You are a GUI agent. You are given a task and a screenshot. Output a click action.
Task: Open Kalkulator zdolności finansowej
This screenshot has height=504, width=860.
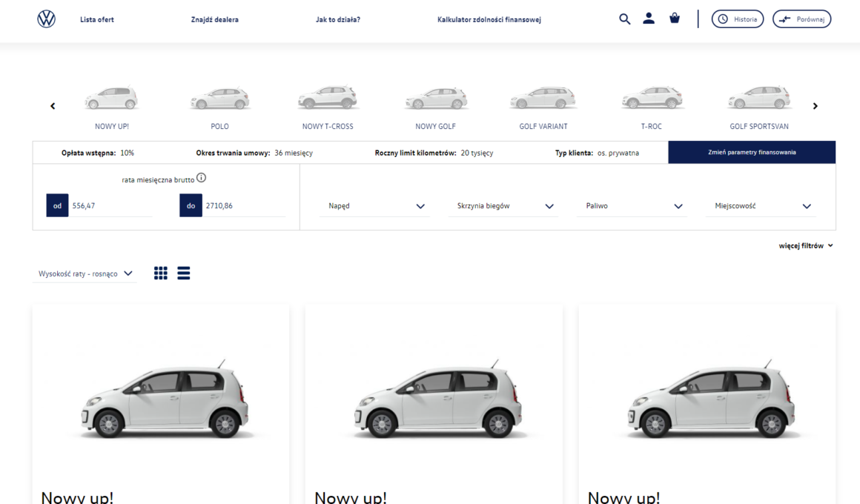[x=489, y=20]
